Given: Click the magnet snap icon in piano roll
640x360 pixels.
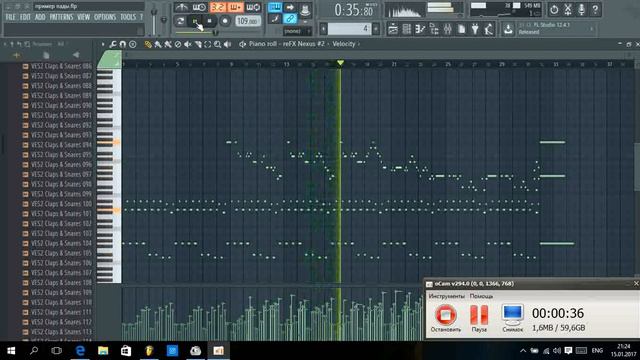Looking at the screenshot, I should click(122, 44).
